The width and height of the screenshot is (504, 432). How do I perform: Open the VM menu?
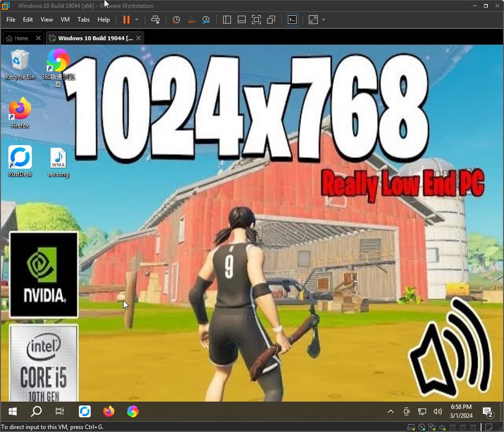(x=65, y=20)
